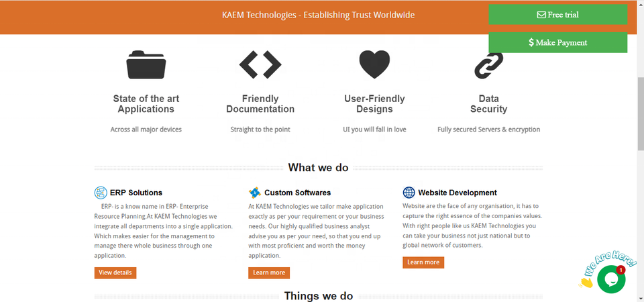Viewport: 644px width, 302px height.
Task: Click the page's vertical scrollbar thumb
Action: tap(640, 113)
